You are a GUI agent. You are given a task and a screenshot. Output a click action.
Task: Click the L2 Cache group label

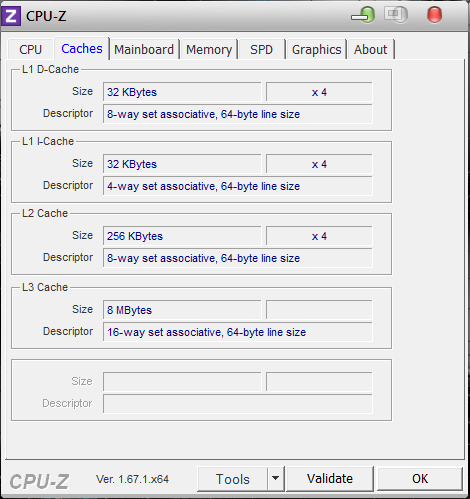pyautogui.click(x=45, y=213)
